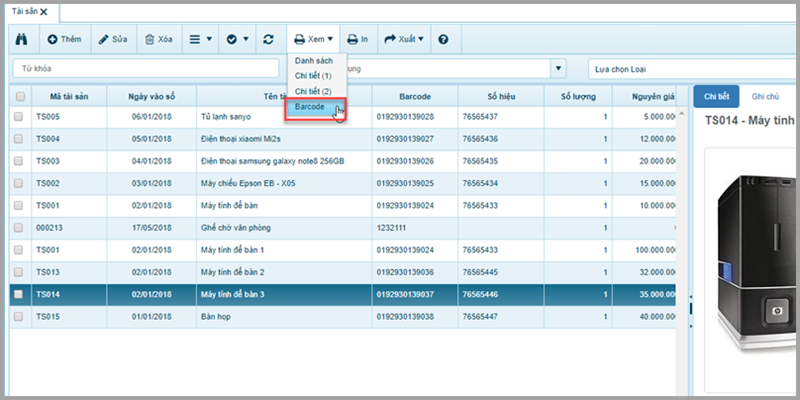
Task: Click the Từ khóa search field
Action: [x=144, y=68]
